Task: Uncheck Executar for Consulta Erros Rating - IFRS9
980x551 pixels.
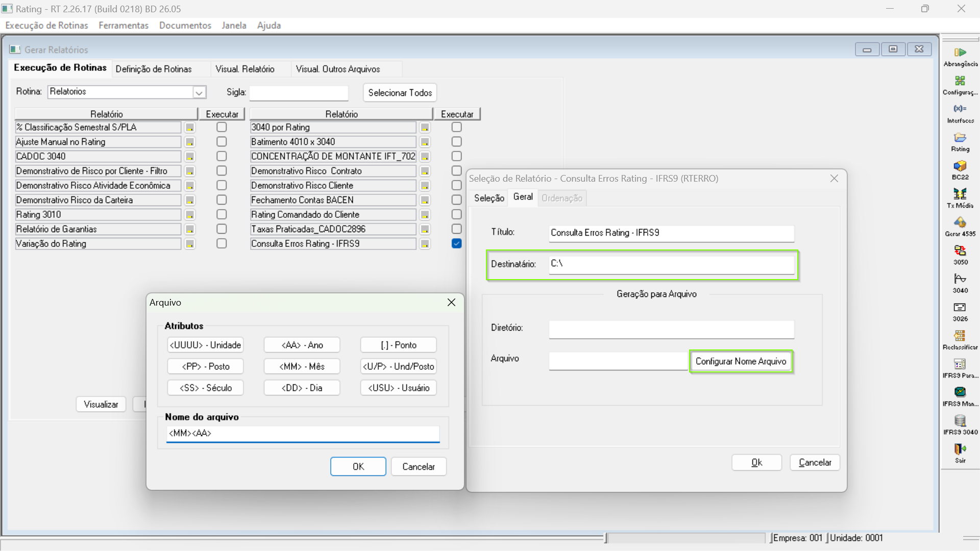Action: tap(457, 244)
